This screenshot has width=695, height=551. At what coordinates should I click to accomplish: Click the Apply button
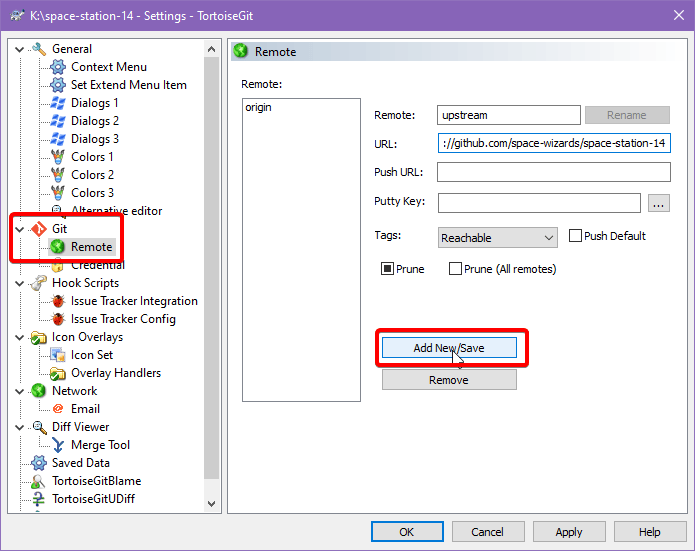569,531
